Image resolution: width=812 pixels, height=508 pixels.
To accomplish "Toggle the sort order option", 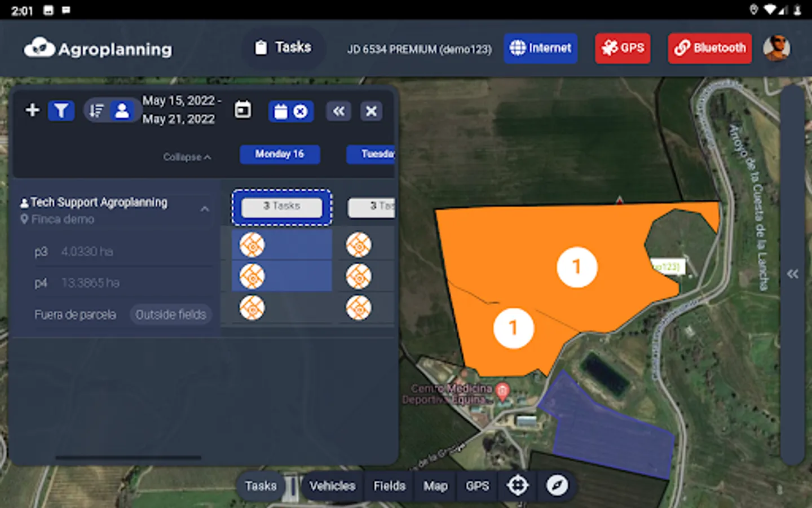I will coord(97,111).
